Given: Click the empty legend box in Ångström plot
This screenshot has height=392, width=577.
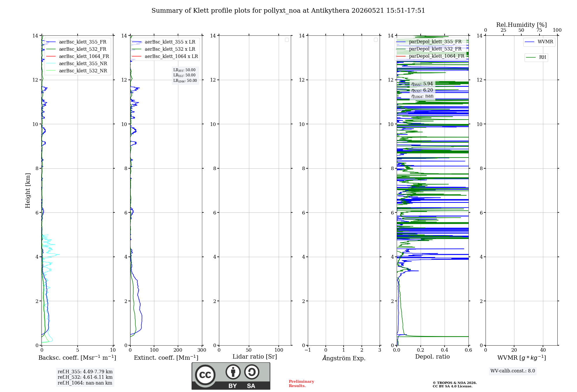Looking at the screenshot, I should [x=376, y=40].
